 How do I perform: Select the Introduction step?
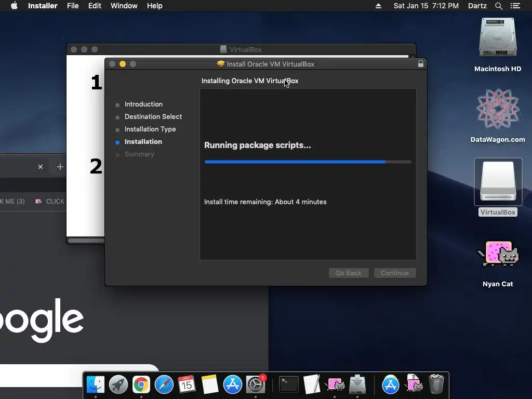143,104
